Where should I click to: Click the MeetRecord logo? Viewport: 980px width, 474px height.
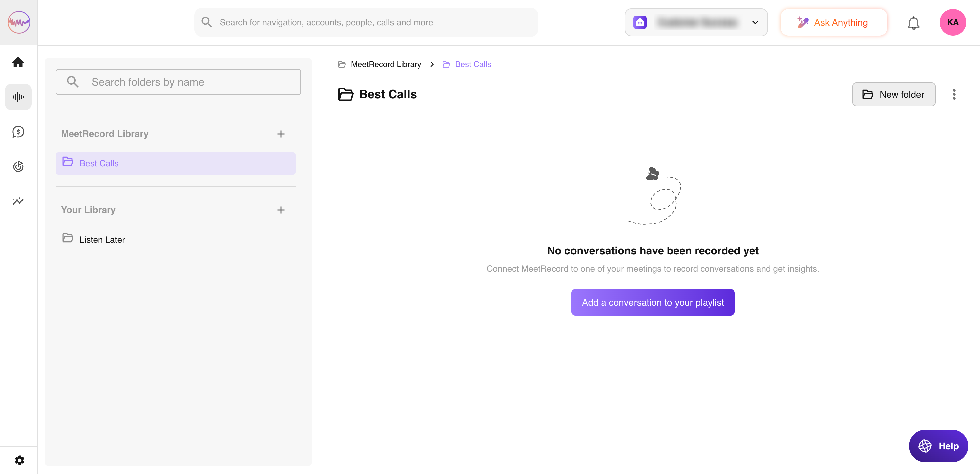pos(19,22)
